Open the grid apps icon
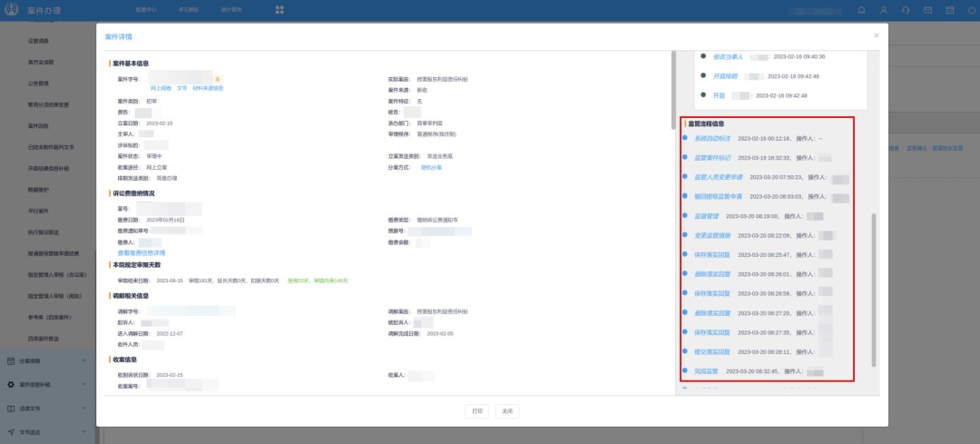 click(280, 9)
